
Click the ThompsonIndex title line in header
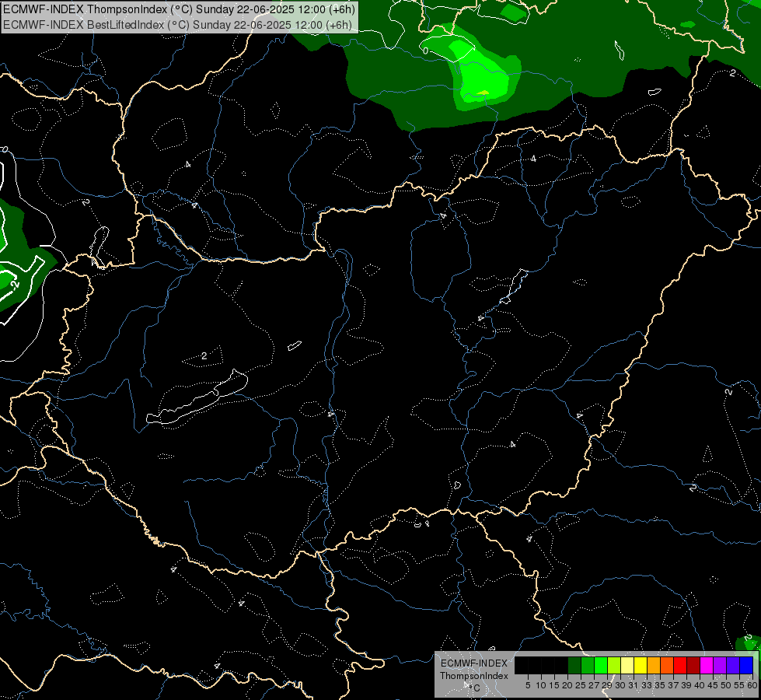(179, 9)
